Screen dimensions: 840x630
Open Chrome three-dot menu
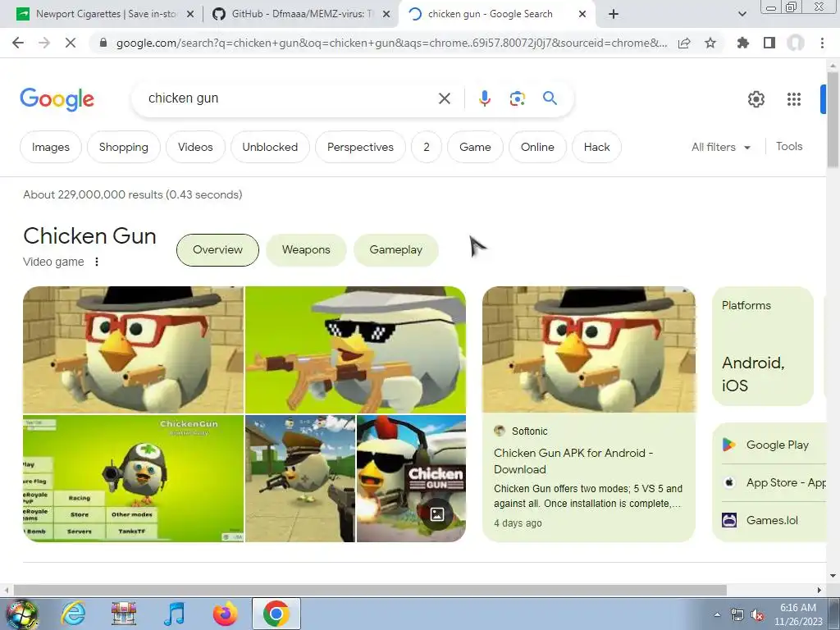822,43
